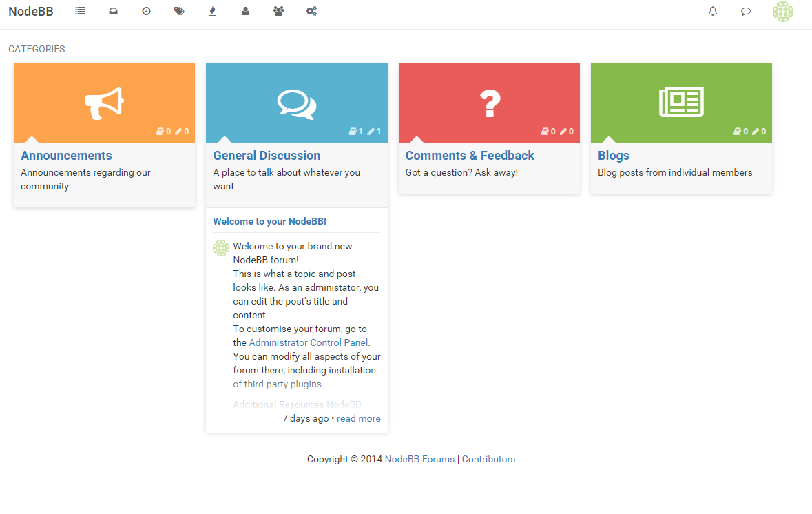Click the post count pencil on Comments & Feedback card

tap(563, 132)
